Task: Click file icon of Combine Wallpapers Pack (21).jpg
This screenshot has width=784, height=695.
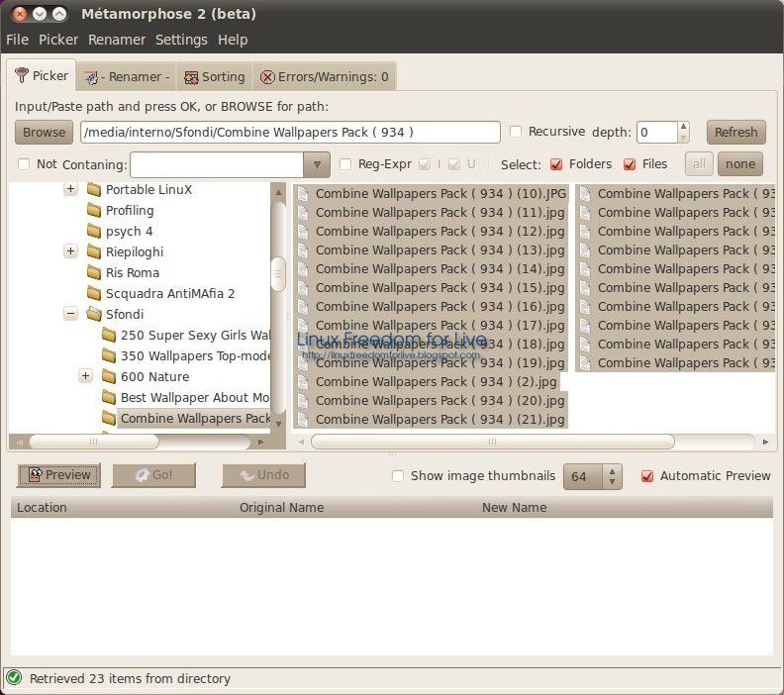Action: (x=303, y=420)
